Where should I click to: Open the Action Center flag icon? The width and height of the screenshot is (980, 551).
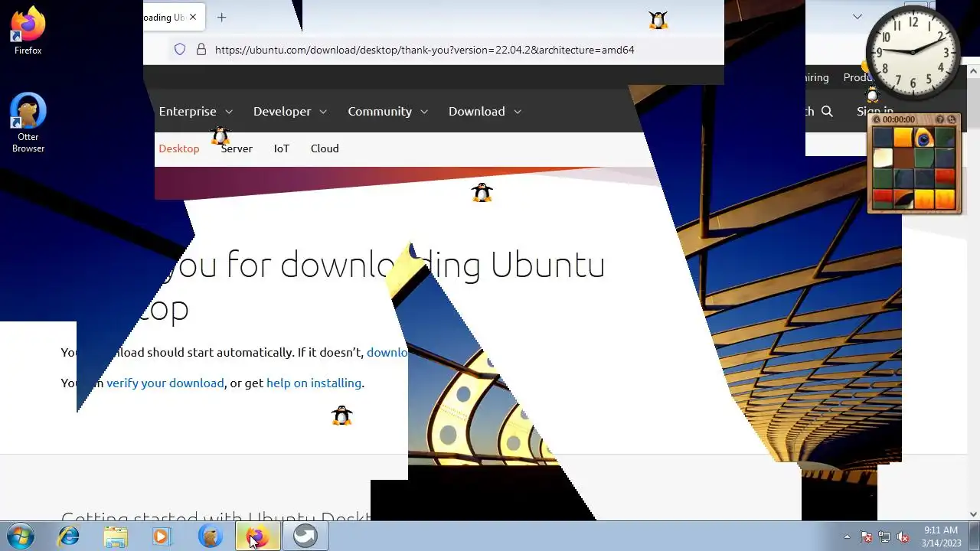(866, 536)
